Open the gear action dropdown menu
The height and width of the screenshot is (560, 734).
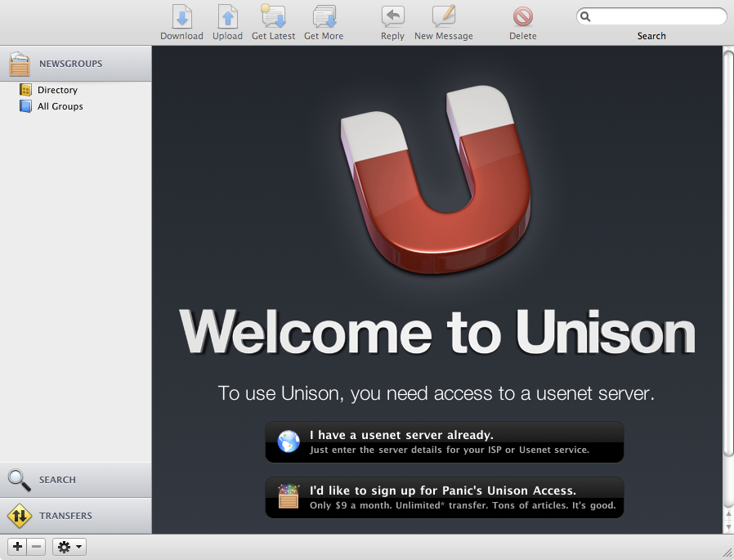69,547
